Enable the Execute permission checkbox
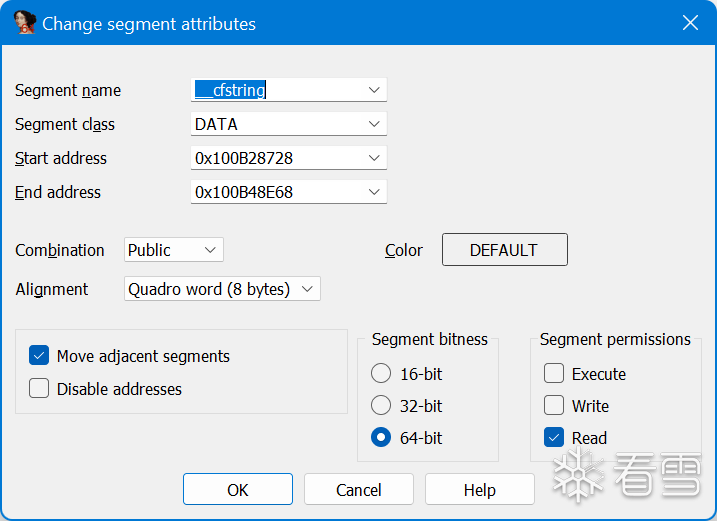Screen dimensions: 717x521 click(554, 374)
